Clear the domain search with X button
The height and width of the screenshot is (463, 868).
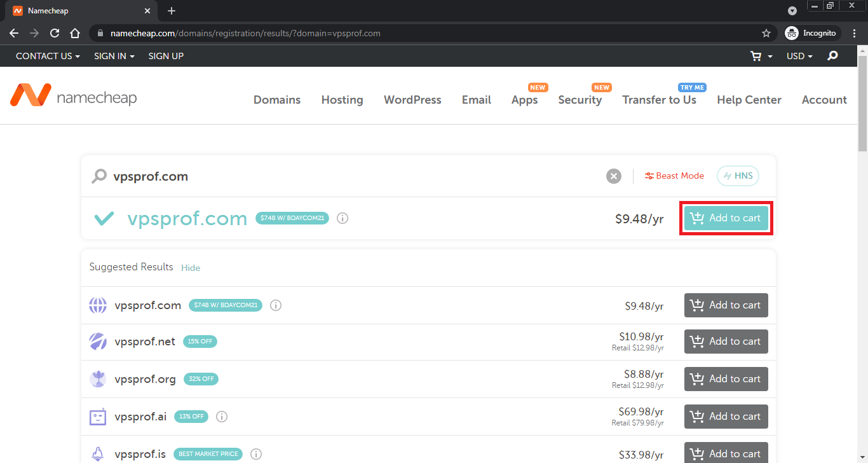(613, 176)
